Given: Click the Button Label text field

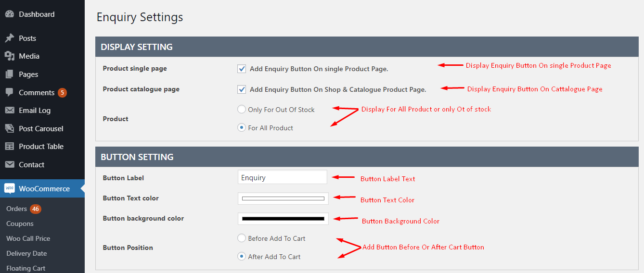Looking at the screenshot, I should click(283, 177).
